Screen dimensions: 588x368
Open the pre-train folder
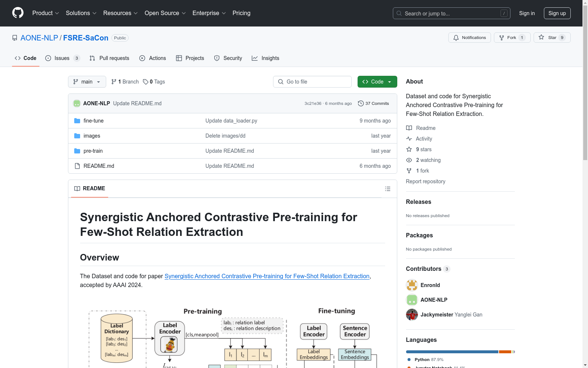(93, 151)
